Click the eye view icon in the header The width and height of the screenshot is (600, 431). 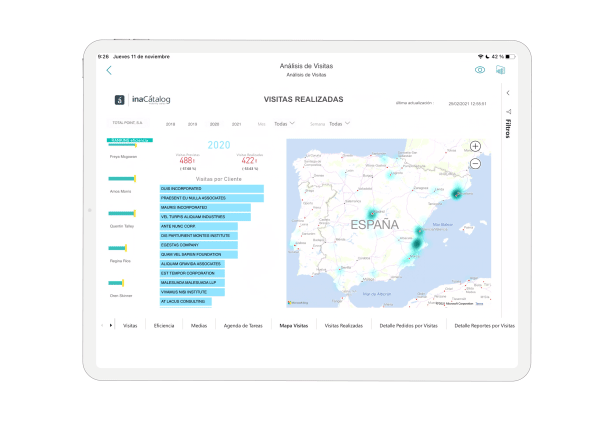point(480,70)
